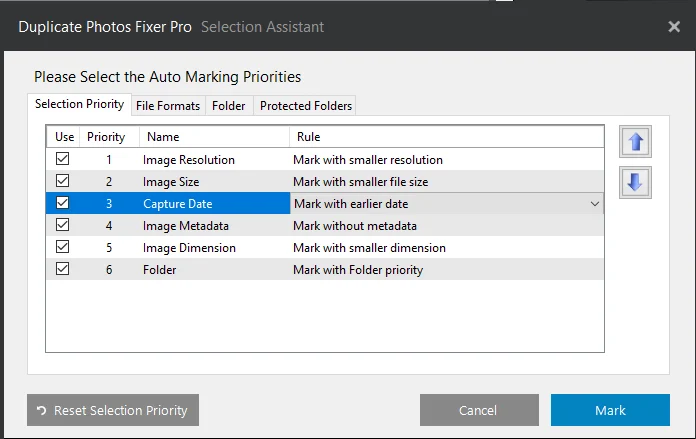Image resolution: width=696 pixels, height=439 pixels.
Task: Click 'Mark with smaller resolution' rule
Action: [x=368, y=160]
